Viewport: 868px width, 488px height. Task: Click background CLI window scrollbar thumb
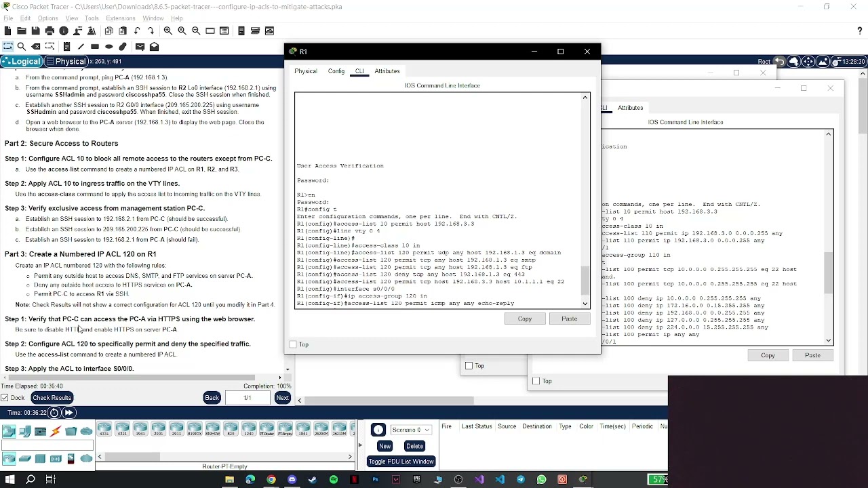[x=829, y=272]
